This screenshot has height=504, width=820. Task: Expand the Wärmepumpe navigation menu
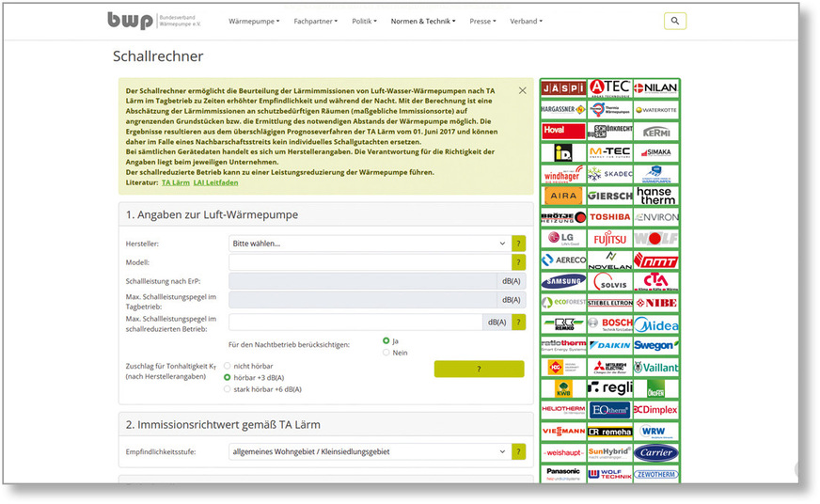click(253, 21)
